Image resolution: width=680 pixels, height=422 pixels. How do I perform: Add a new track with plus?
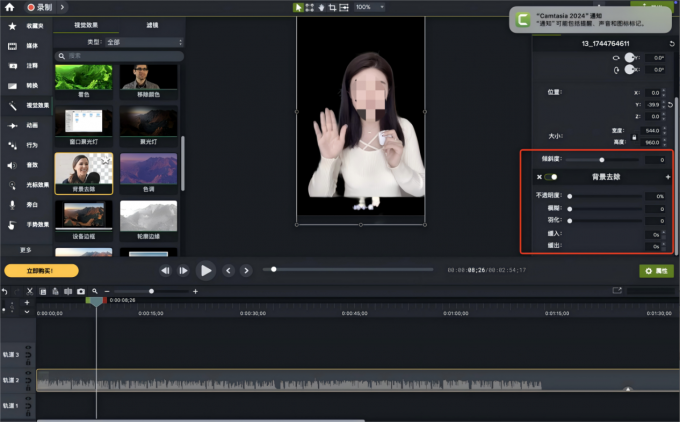point(27,303)
